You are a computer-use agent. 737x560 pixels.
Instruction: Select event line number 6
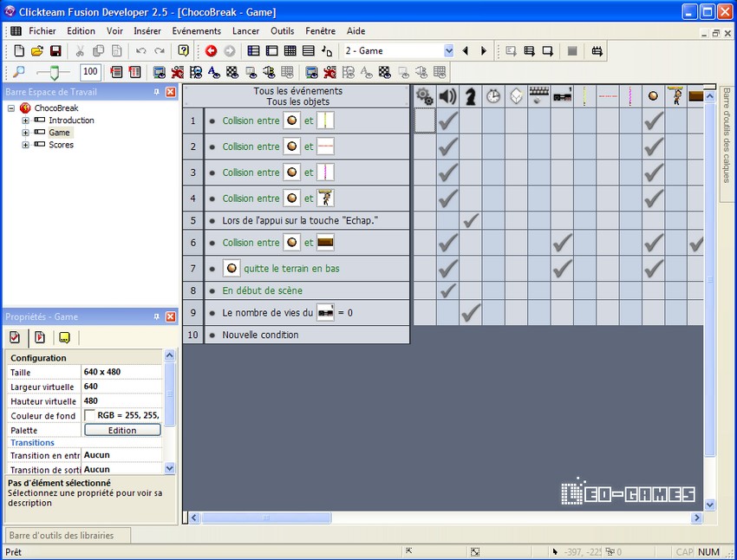(x=193, y=243)
